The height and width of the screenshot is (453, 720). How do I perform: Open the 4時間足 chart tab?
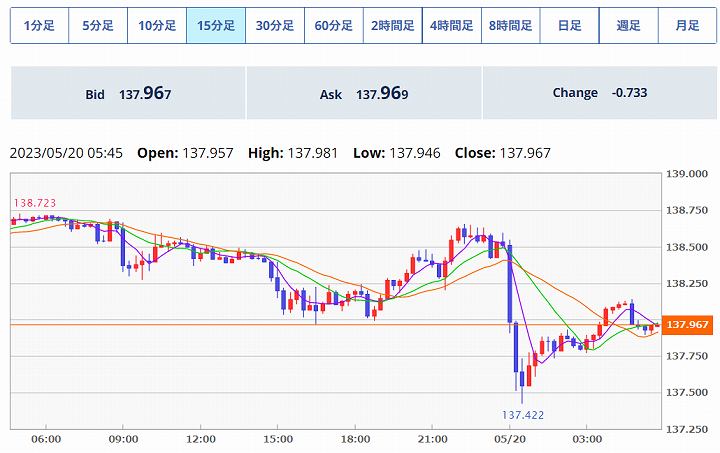point(452,25)
